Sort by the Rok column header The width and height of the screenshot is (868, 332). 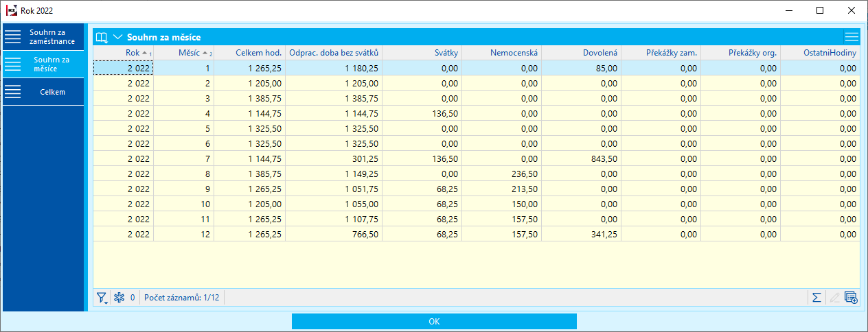pyautogui.click(x=124, y=53)
